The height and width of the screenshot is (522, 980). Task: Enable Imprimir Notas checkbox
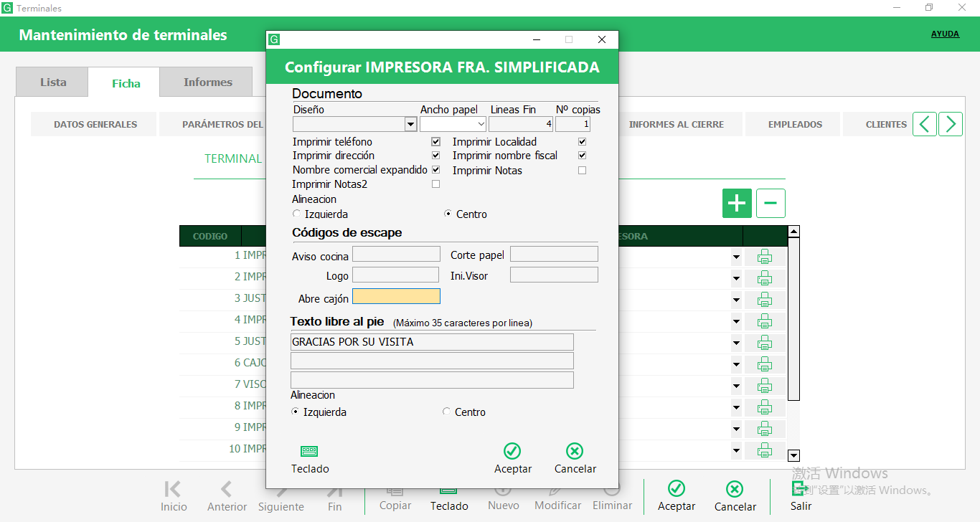coord(582,171)
